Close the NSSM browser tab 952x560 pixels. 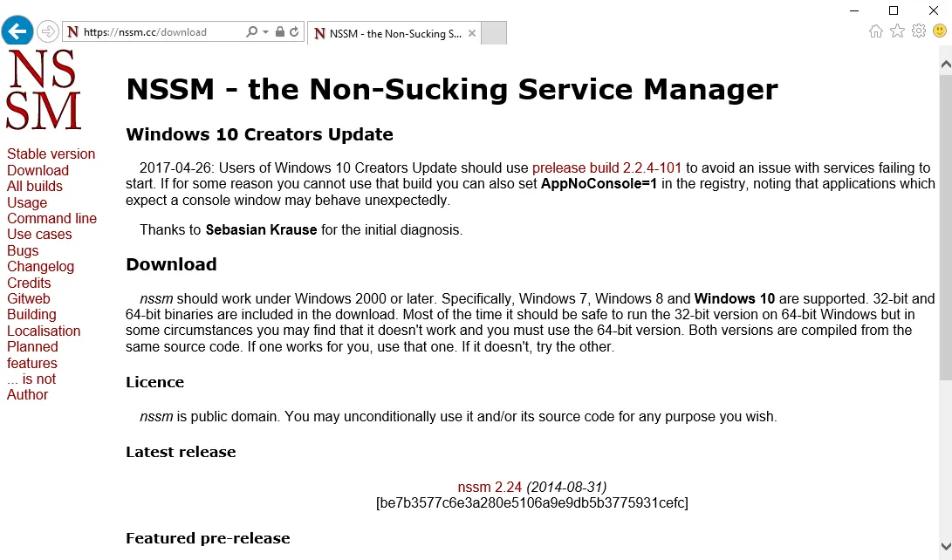coord(472,33)
